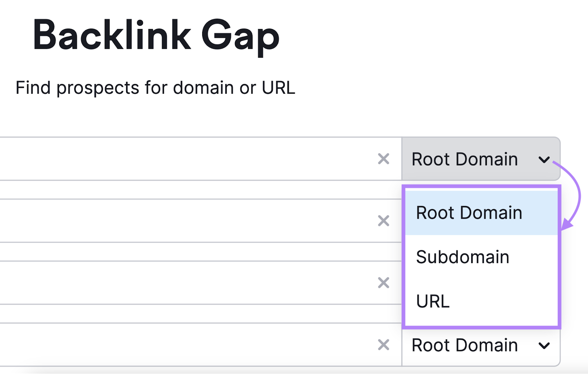
Task: Choose URL from the open dropdown menu
Action: tap(433, 301)
